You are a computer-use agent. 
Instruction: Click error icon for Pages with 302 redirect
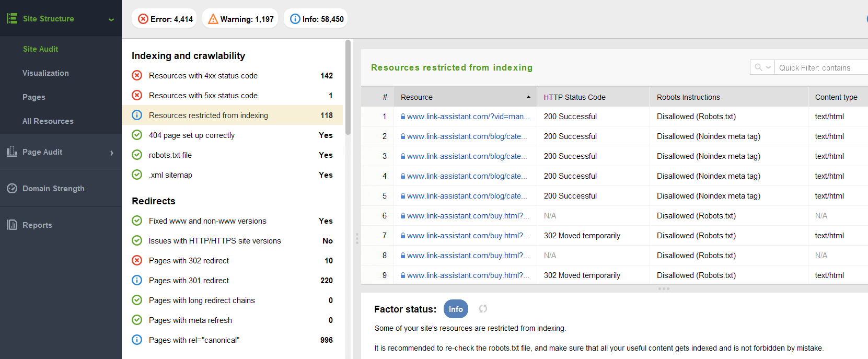tap(137, 260)
